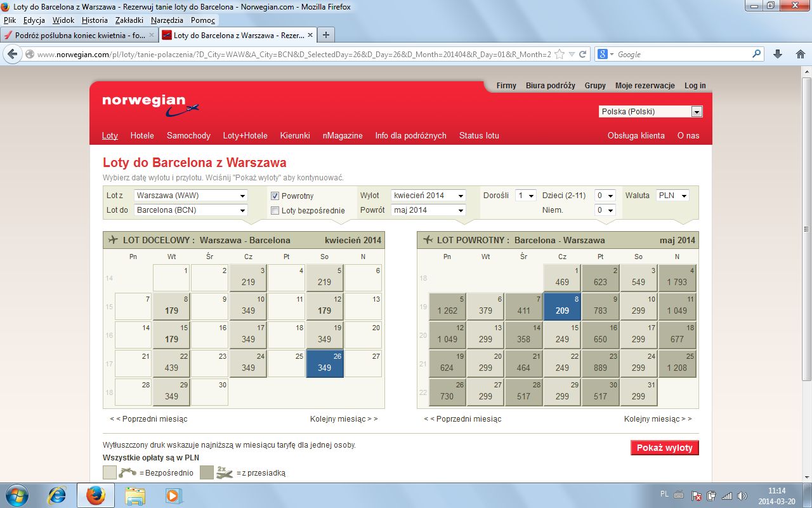Open the Samochody navigation link

click(x=188, y=135)
